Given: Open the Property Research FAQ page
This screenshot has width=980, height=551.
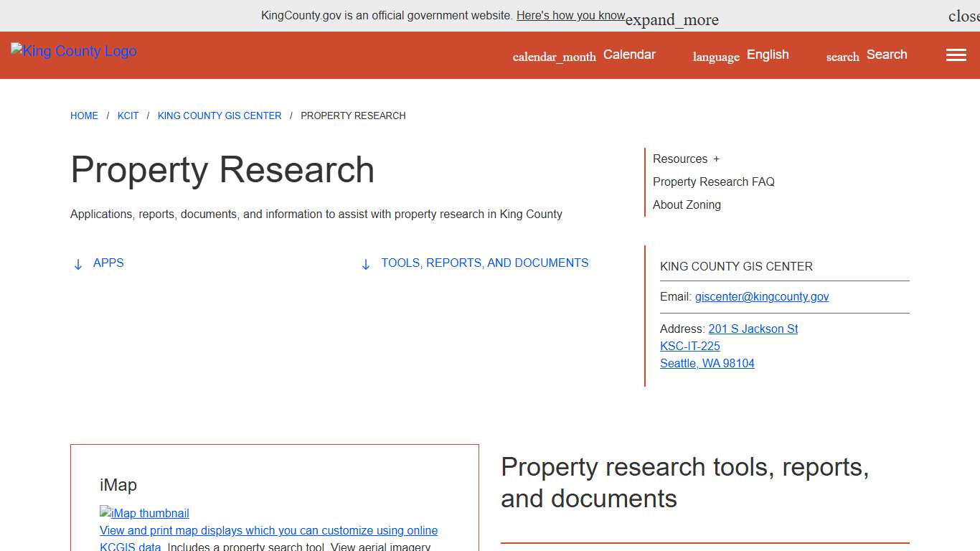Looking at the screenshot, I should coord(713,182).
